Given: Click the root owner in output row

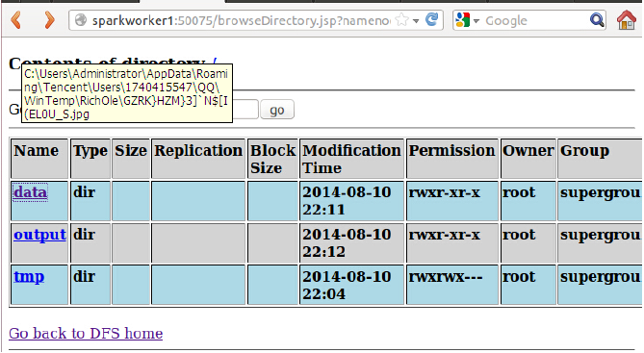Looking at the screenshot, I should (519, 235).
